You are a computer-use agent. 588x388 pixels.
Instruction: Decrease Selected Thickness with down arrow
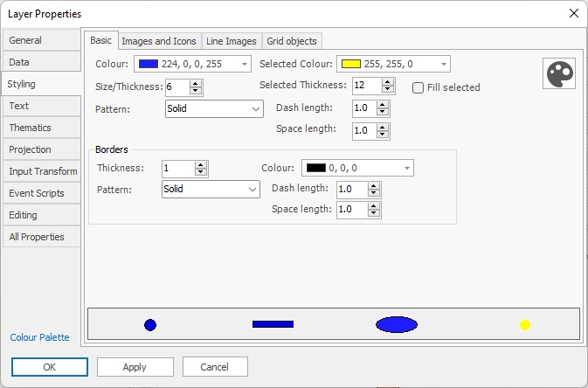click(384, 89)
